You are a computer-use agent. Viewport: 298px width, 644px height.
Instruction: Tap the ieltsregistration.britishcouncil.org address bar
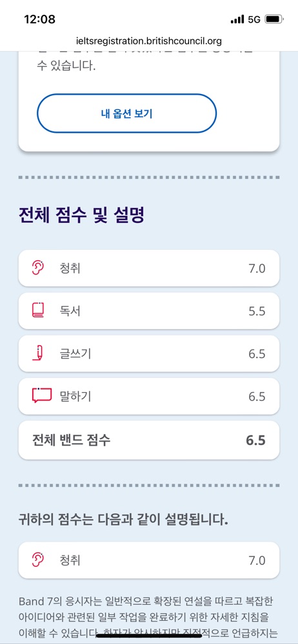[x=149, y=41]
